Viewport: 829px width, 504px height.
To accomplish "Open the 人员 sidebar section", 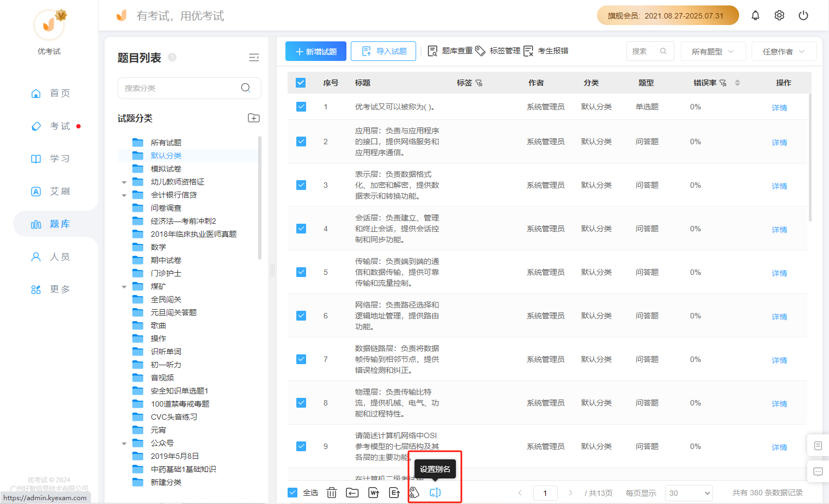I will (50, 256).
